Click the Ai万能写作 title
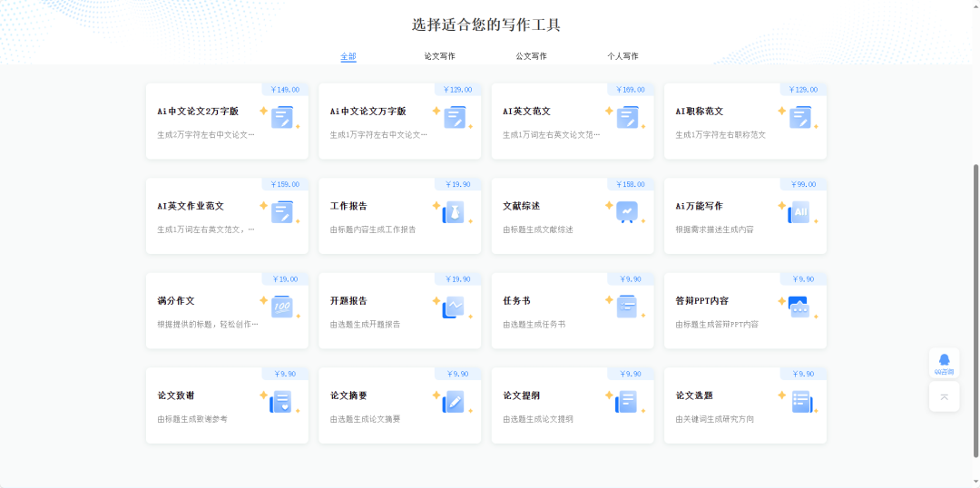The height and width of the screenshot is (488, 980). pos(699,206)
